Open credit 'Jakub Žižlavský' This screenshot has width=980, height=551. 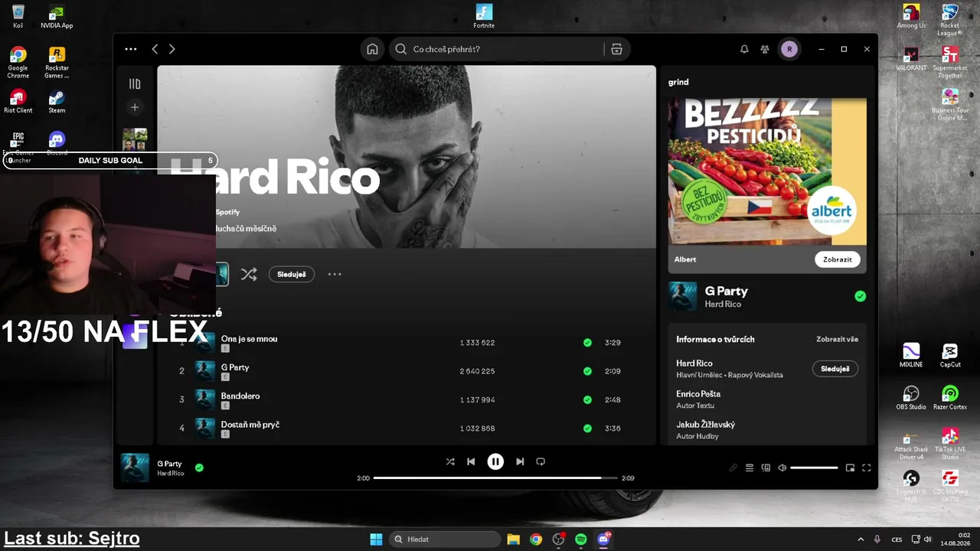705,425
